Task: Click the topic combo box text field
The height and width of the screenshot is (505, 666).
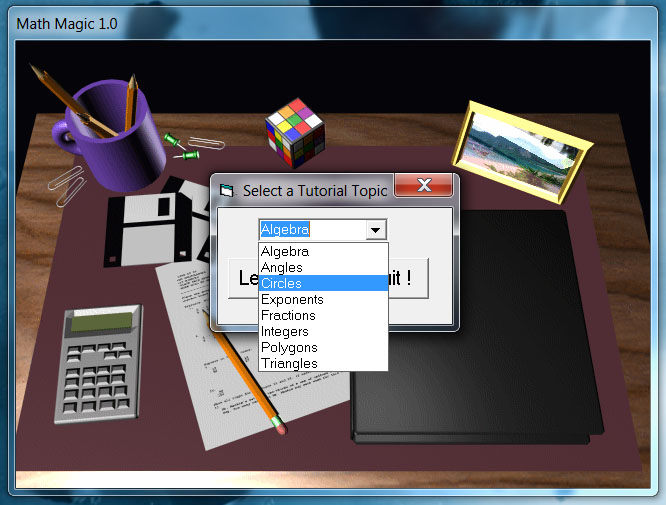Action: 310,230
